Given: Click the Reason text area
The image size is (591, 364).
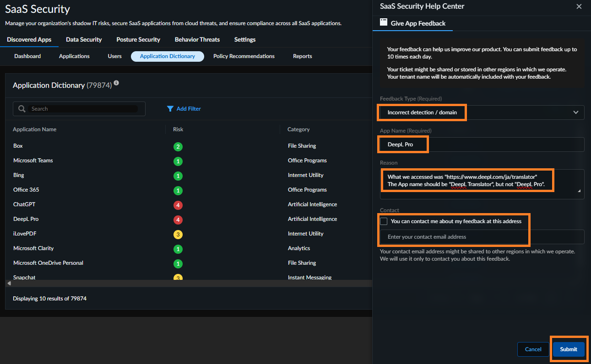Looking at the screenshot, I should 482,184.
